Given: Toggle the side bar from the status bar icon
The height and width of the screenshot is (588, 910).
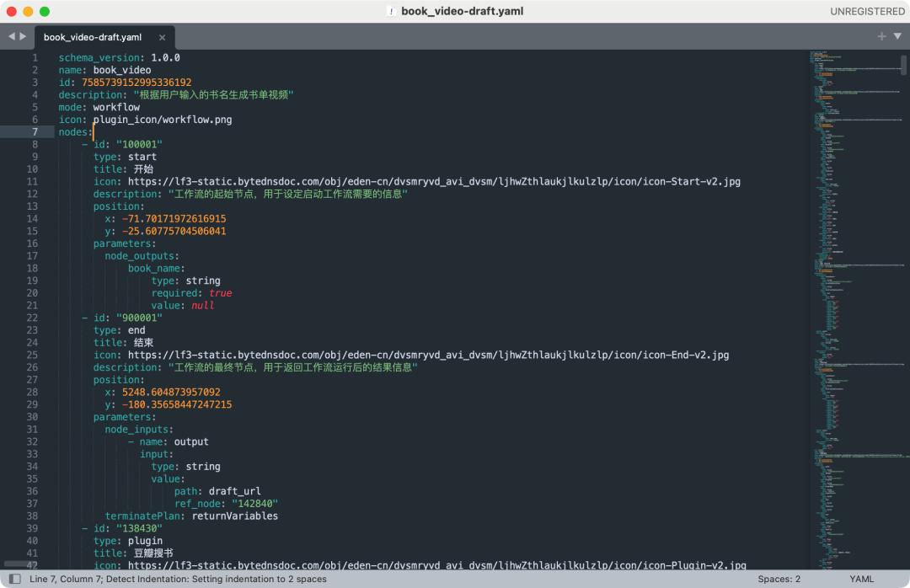Looking at the screenshot, I should coord(14,580).
